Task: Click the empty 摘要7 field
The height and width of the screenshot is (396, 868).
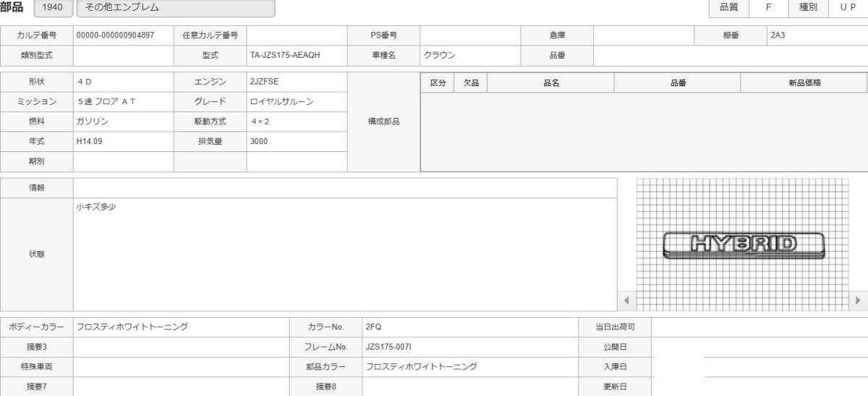Action: (181, 387)
